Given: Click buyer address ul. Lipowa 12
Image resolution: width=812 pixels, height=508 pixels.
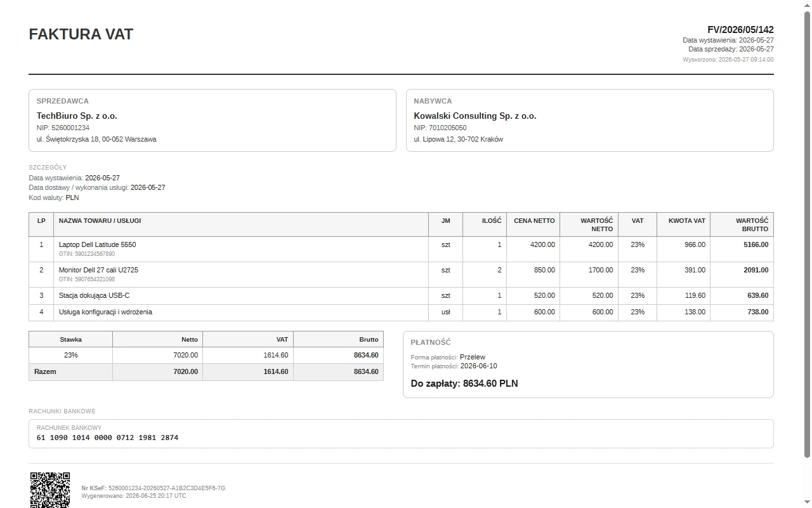Looking at the screenshot, I should coord(459,139).
